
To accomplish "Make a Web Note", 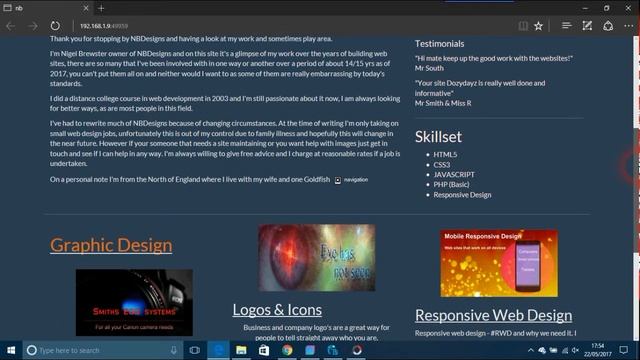I will pos(587,26).
